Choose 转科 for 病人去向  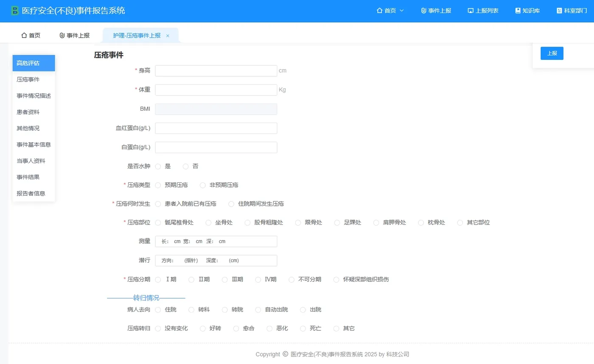191,310
